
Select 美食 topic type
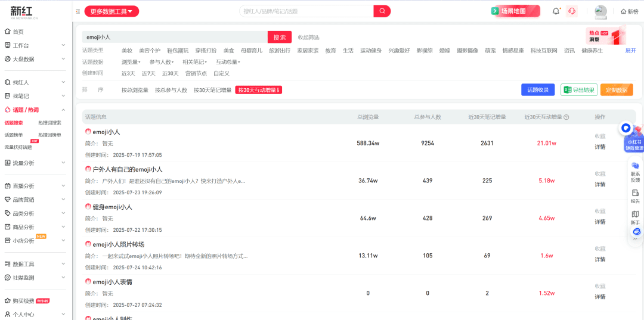point(229,51)
